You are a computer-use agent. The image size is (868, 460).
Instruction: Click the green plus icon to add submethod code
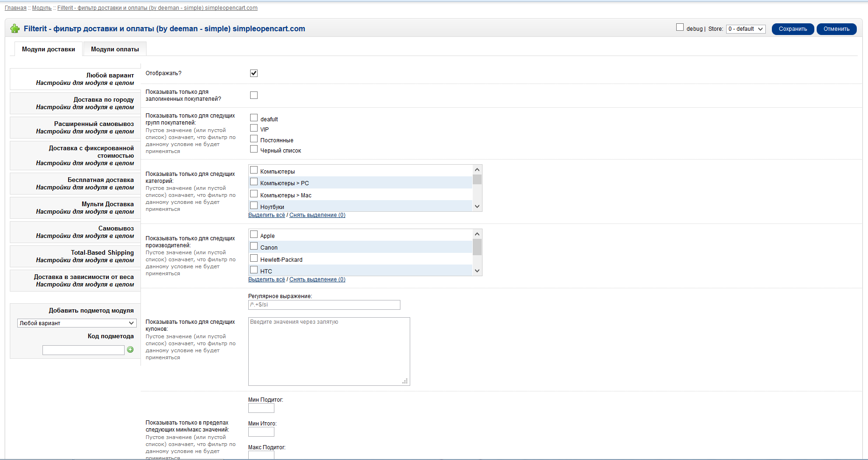tap(130, 349)
